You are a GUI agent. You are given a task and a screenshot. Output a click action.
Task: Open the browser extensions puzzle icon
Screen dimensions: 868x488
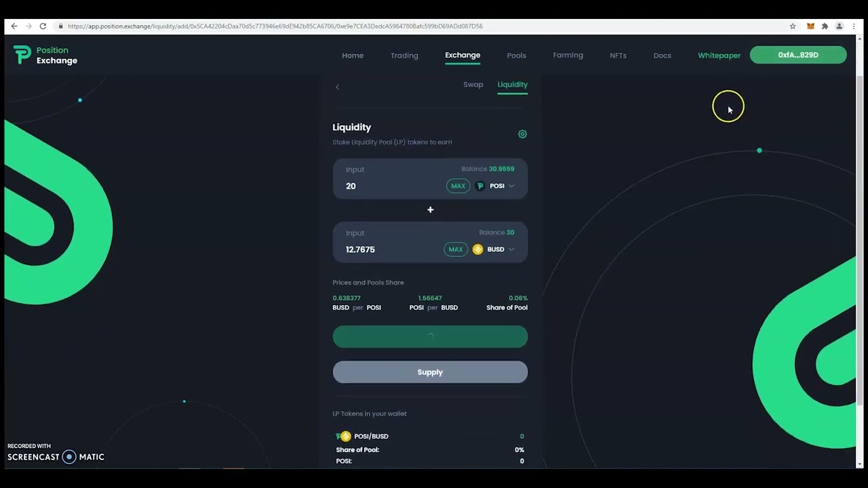pyautogui.click(x=825, y=26)
